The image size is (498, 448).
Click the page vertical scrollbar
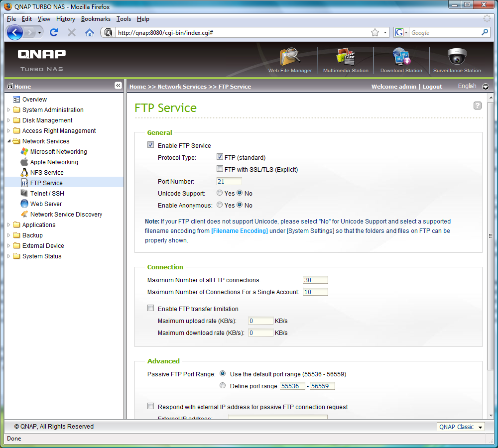491,235
